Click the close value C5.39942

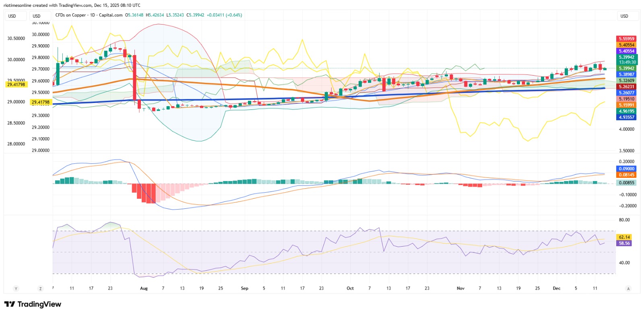point(195,15)
